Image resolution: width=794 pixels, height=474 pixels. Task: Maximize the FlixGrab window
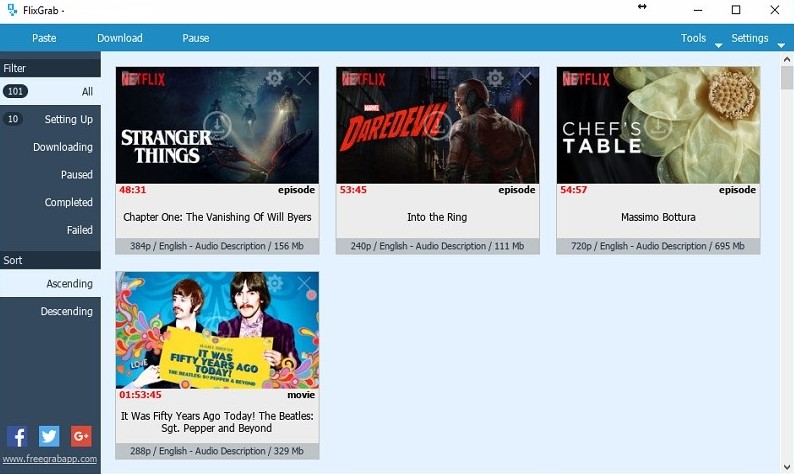click(x=736, y=10)
